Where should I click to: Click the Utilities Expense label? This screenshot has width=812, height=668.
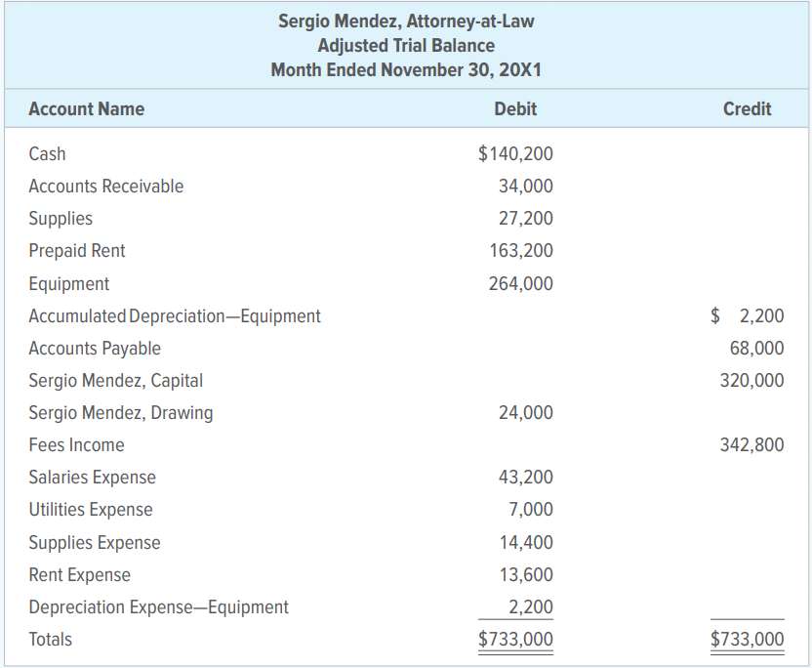(91, 510)
